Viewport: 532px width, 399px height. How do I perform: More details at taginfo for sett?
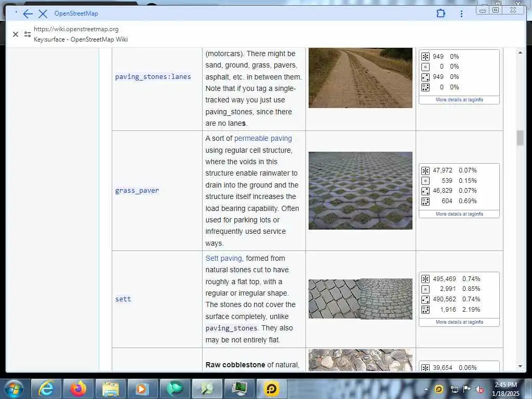click(459, 322)
